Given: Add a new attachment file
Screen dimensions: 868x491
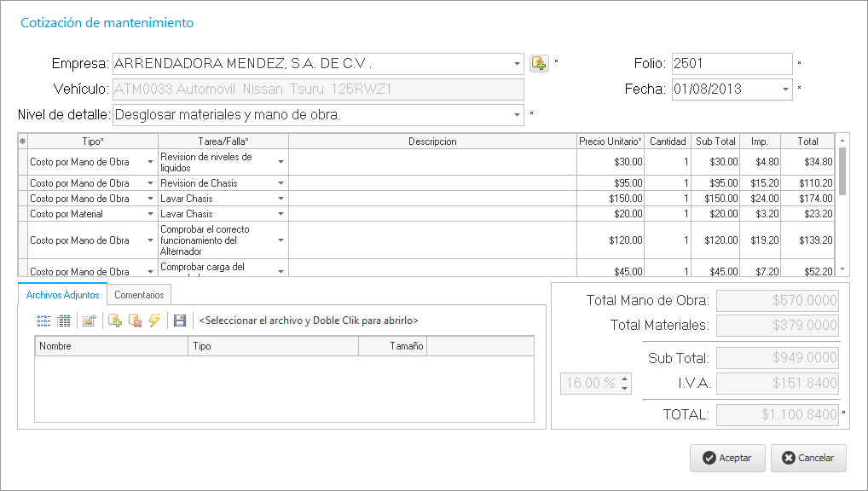Looking at the screenshot, I should point(115,321).
